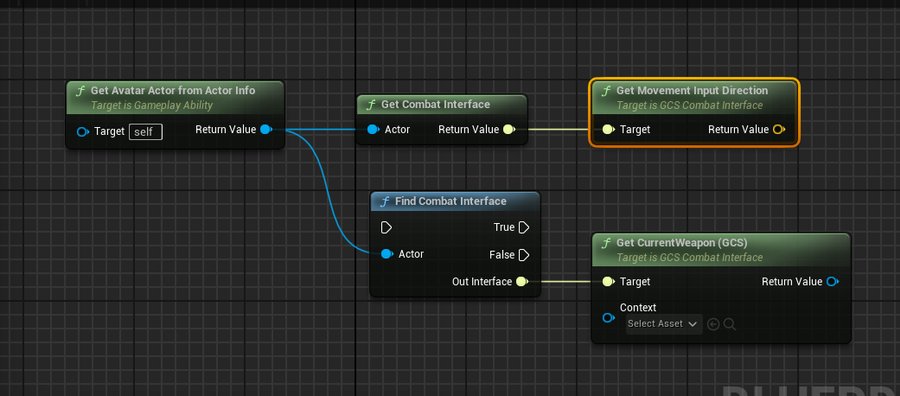Click the use selected asset arrow icon
Image resolution: width=900 pixels, height=396 pixels.
tap(713, 325)
